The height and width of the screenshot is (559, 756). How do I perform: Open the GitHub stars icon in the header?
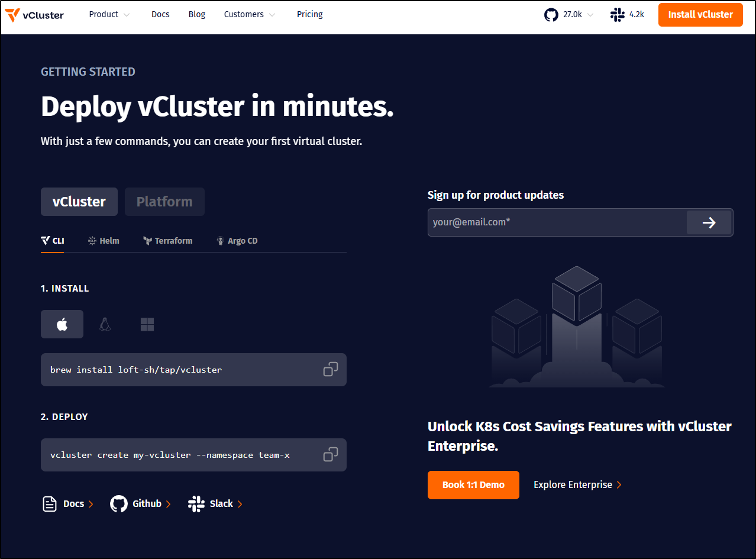pyautogui.click(x=551, y=15)
